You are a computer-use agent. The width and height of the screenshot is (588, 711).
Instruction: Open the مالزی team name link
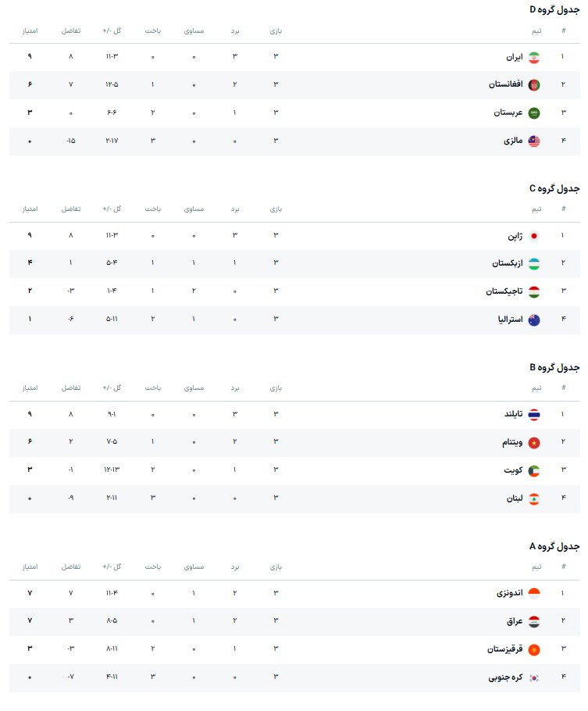coord(512,141)
